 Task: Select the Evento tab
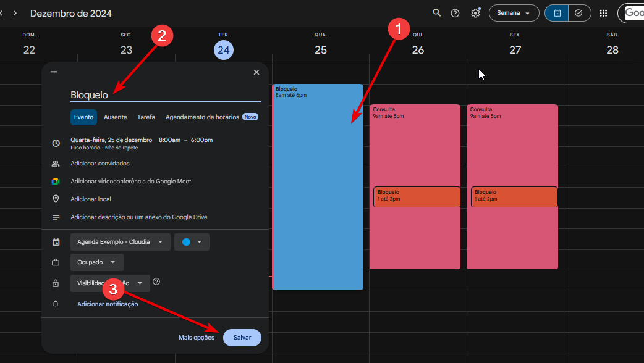pos(84,117)
